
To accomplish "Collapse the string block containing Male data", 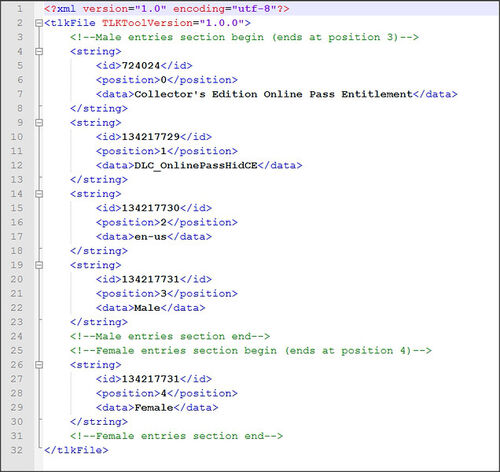I will point(39,265).
